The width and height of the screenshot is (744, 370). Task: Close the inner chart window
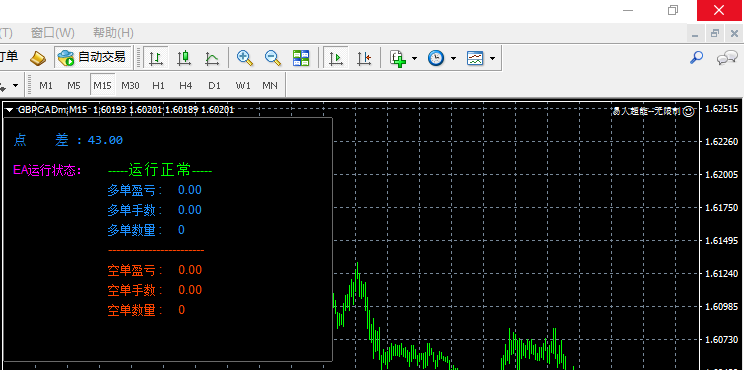734,34
